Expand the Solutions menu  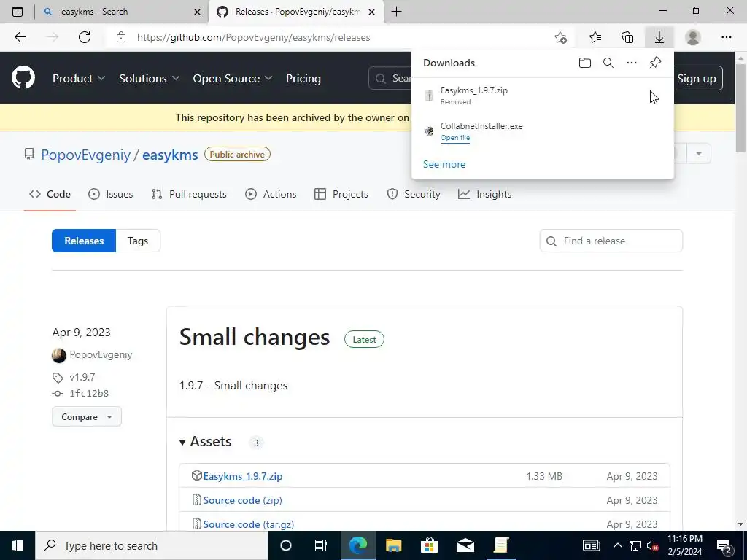coord(149,79)
